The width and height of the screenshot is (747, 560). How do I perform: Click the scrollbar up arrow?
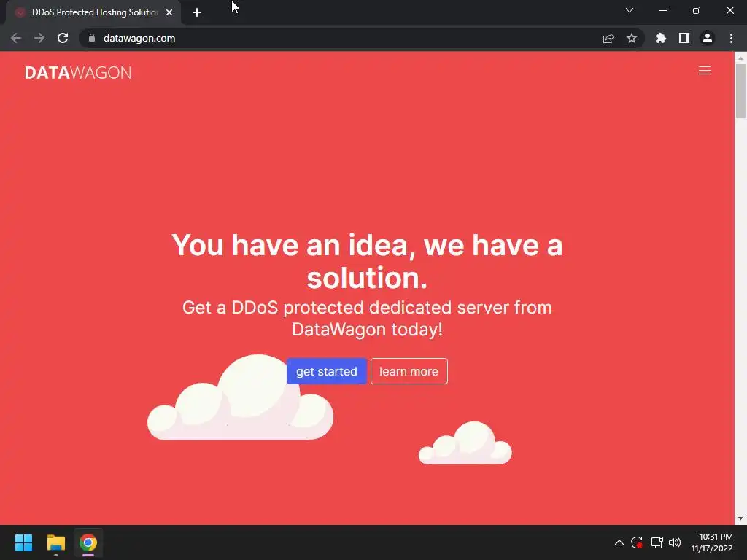click(x=740, y=58)
